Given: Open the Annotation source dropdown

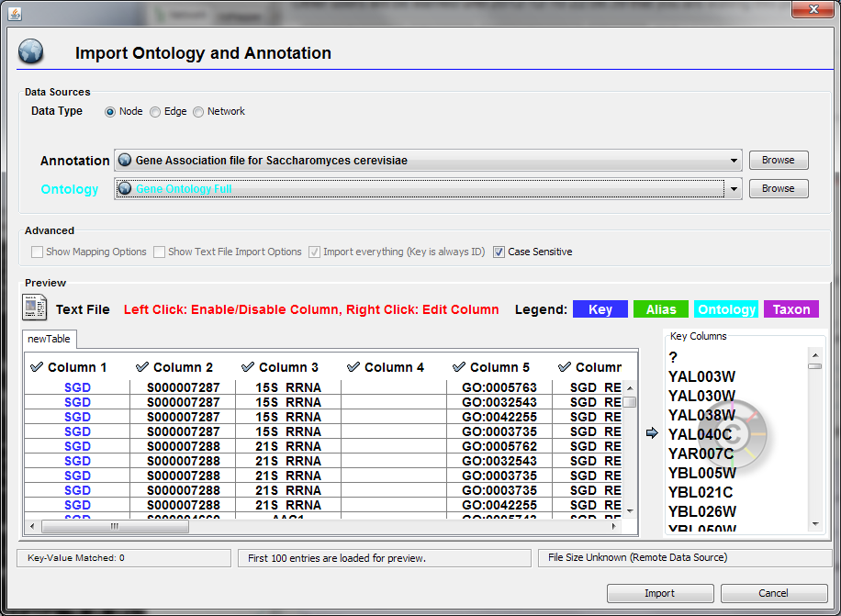Looking at the screenshot, I should point(734,161).
